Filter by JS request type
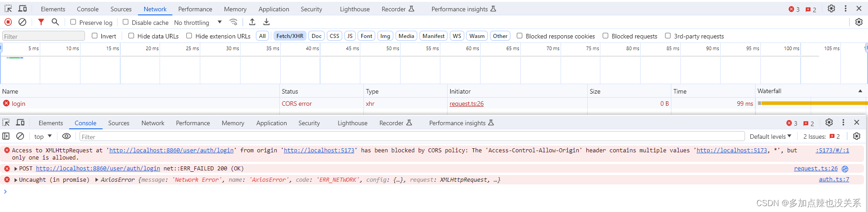 (x=349, y=36)
